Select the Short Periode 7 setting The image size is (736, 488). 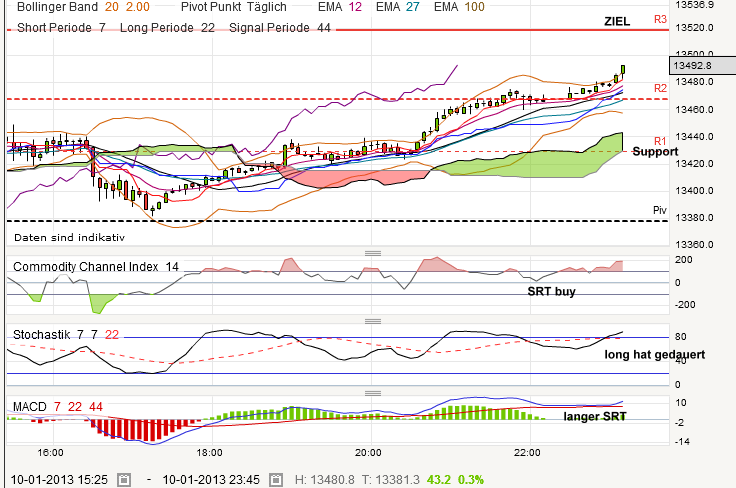(61, 28)
